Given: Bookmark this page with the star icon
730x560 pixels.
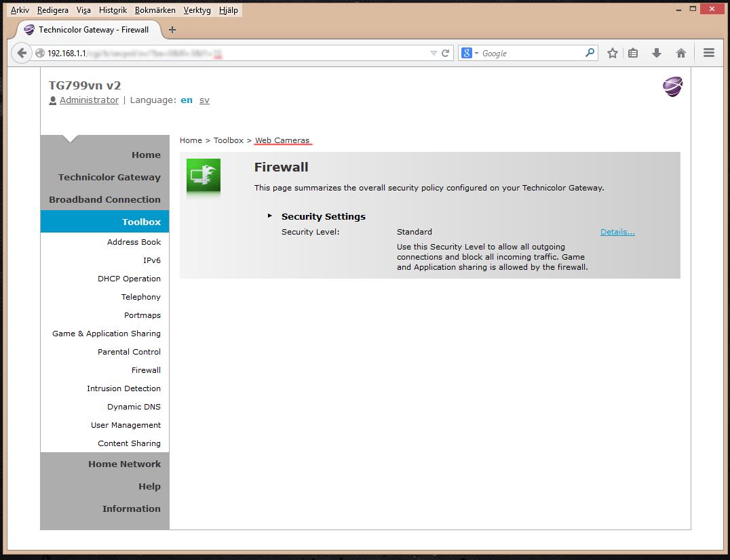Looking at the screenshot, I should pos(612,53).
